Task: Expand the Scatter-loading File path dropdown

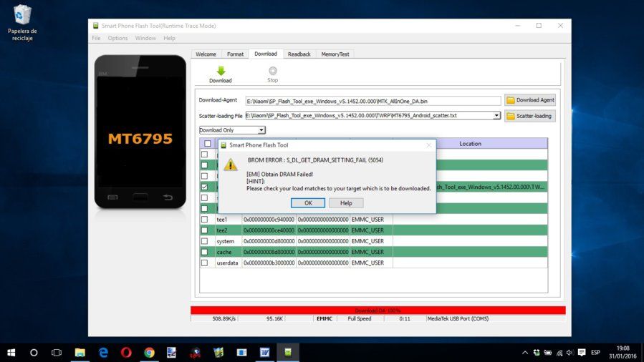Action: pyautogui.click(x=496, y=116)
